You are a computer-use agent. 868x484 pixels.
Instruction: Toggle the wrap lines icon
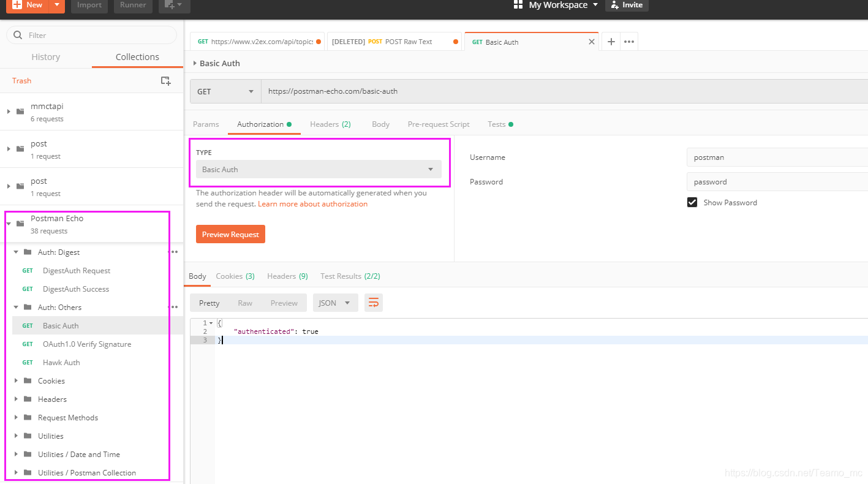click(374, 303)
